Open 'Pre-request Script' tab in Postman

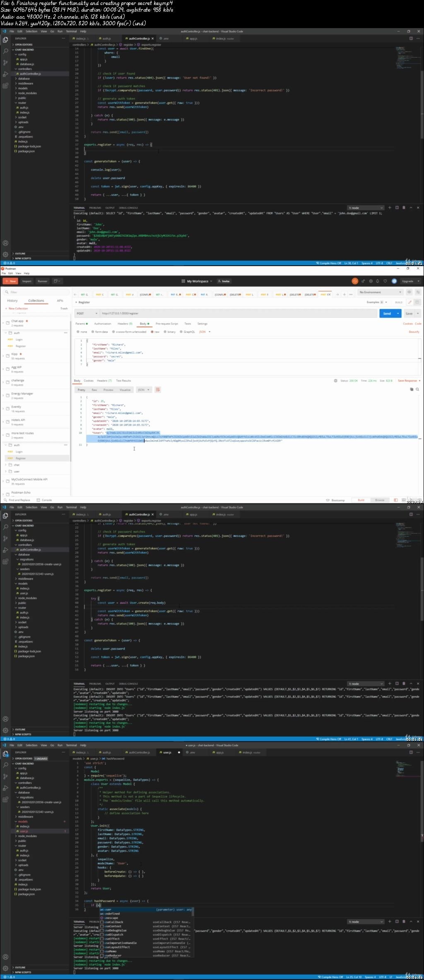[167, 324]
